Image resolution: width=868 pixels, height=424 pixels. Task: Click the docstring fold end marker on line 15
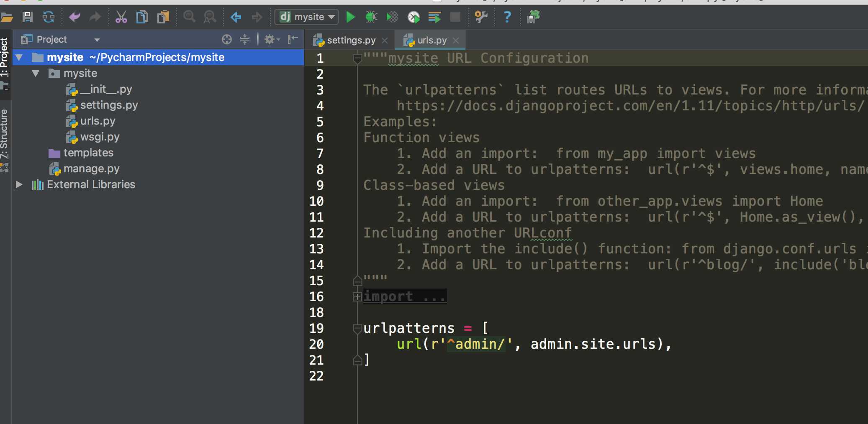tap(357, 280)
